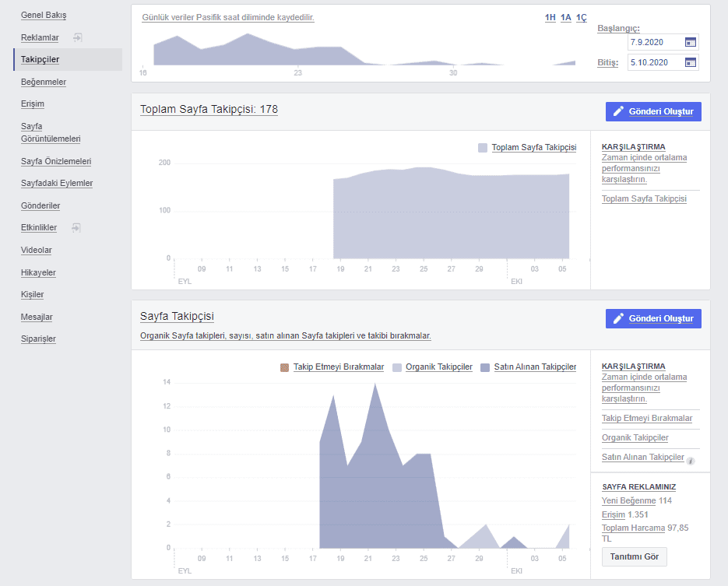Select the 1H time range
728x586 pixels.
pyautogui.click(x=550, y=17)
